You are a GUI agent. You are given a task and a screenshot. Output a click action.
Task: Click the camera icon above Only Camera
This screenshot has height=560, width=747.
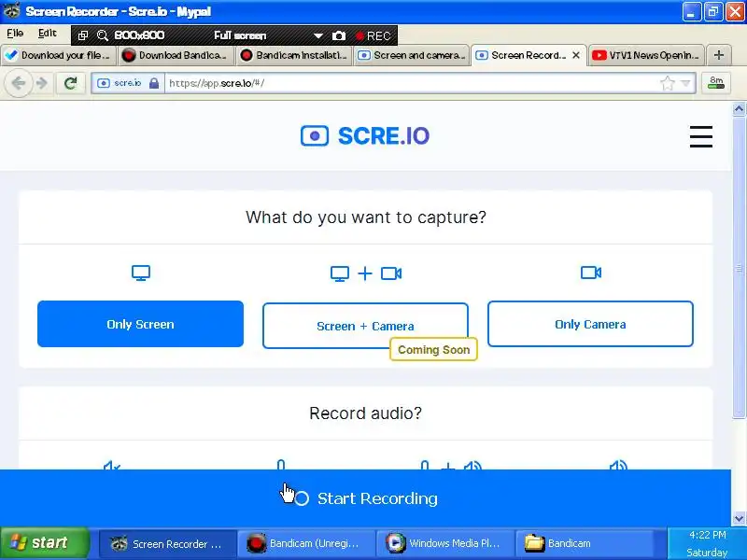[x=591, y=273]
